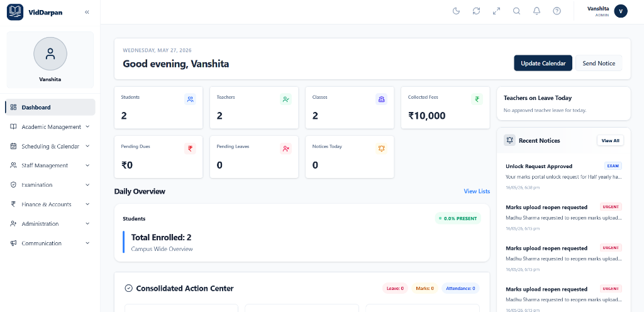Screen dimensions: 644x312
Task: Click the Pending Dues rupee icon
Action: (x=190, y=148)
